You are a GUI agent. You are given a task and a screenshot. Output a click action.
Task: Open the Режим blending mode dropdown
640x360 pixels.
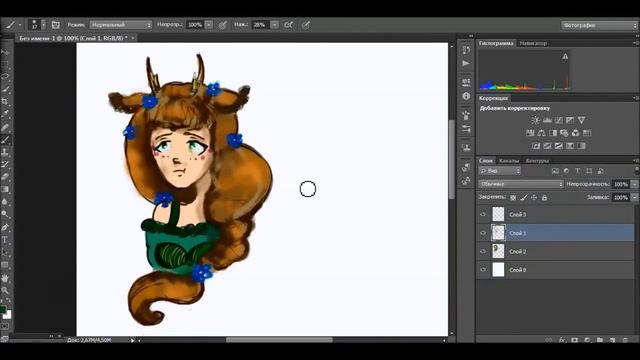coord(120,25)
